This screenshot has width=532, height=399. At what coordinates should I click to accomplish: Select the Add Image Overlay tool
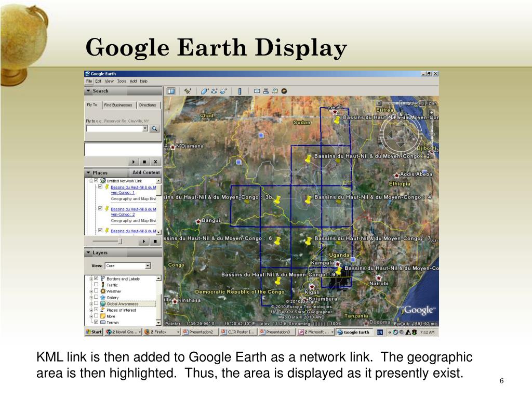tap(223, 91)
